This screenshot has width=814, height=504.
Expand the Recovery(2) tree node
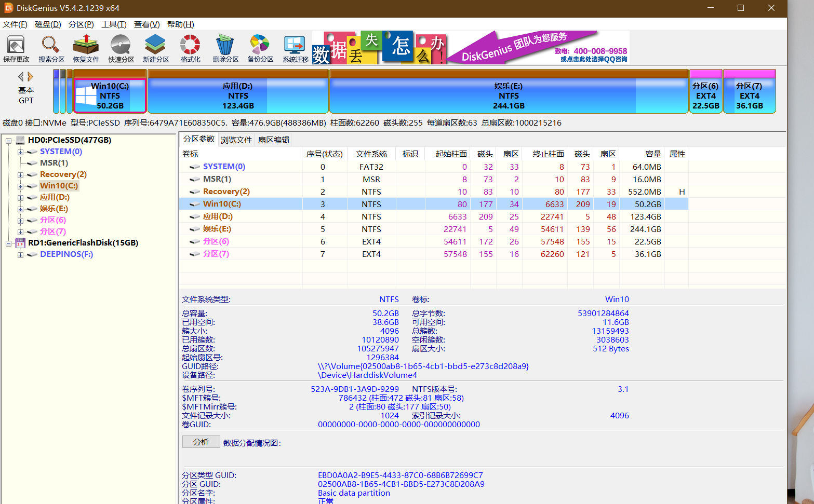coord(20,174)
